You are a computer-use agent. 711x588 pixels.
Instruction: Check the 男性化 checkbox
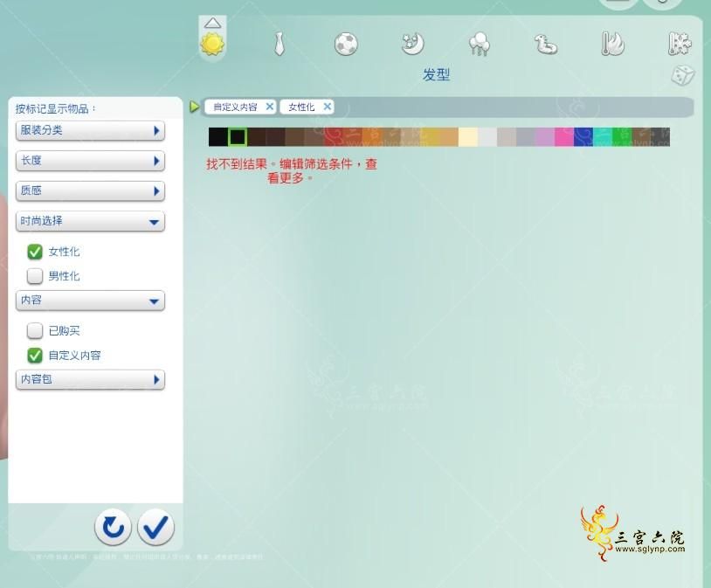coord(35,276)
